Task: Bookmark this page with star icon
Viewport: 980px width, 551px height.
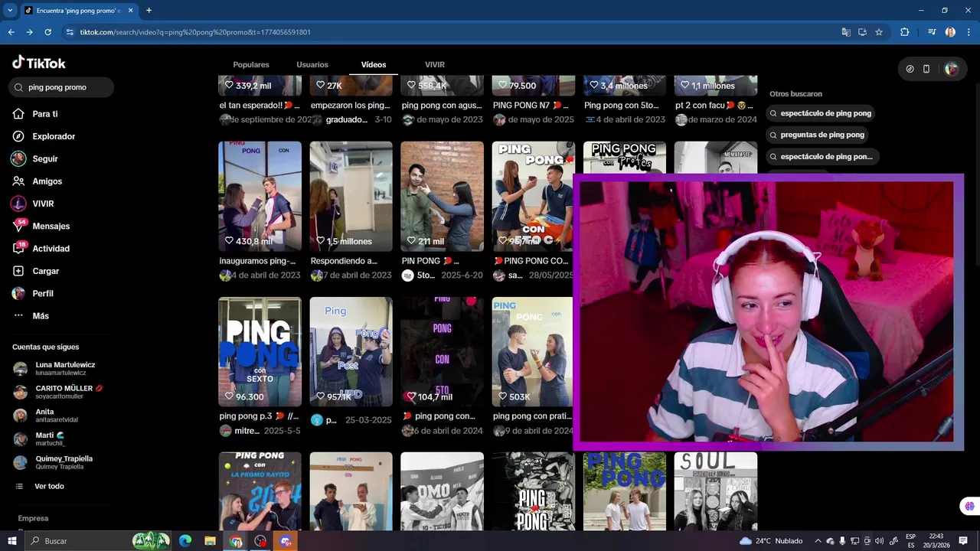Action: (x=879, y=32)
